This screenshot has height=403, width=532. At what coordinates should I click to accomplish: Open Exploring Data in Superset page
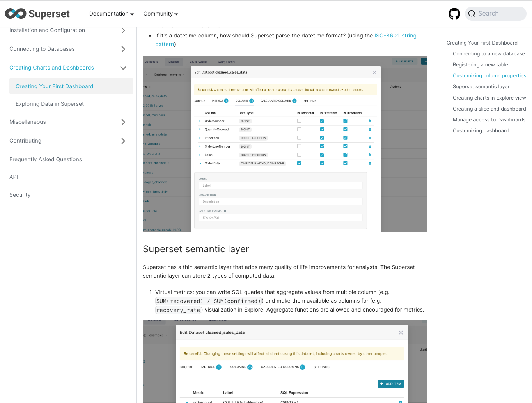tap(50, 104)
